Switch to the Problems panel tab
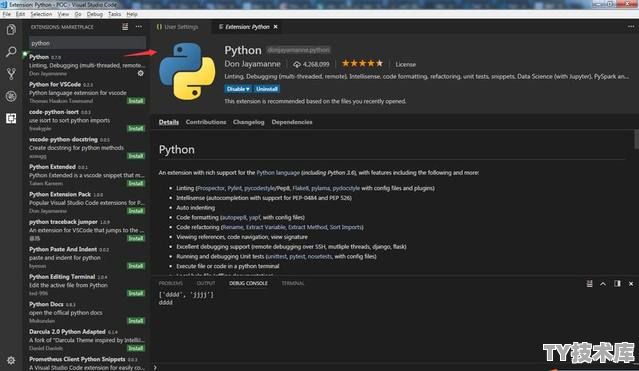Image resolution: width=639 pixels, height=371 pixels. coord(171,283)
